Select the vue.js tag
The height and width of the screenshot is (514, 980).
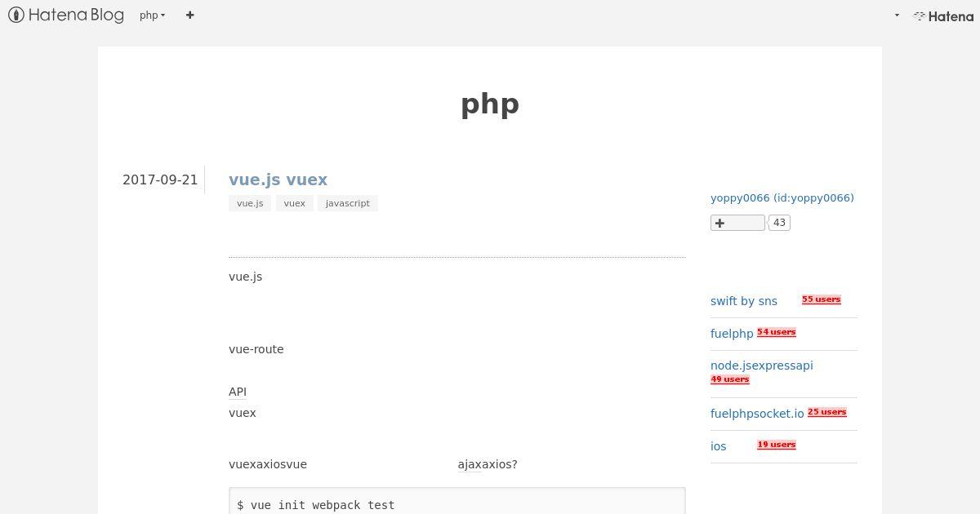pyautogui.click(x=250, y=203)
